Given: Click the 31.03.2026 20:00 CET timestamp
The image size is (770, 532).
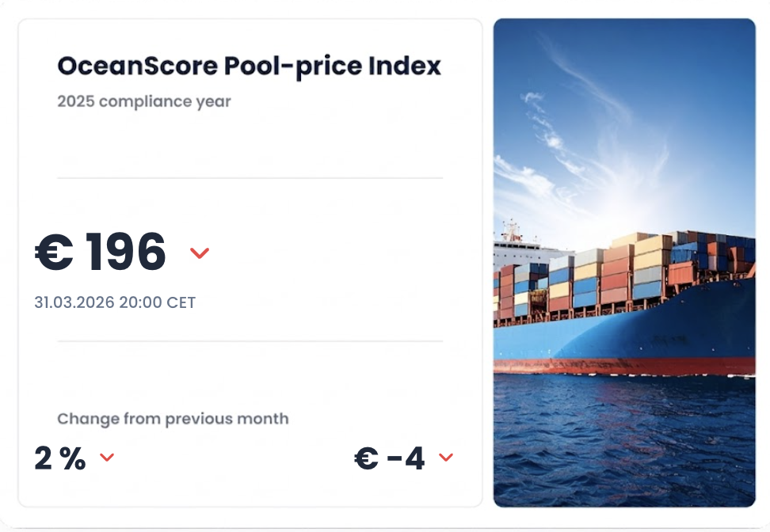Looking at the screenshot, I should 115,302.
